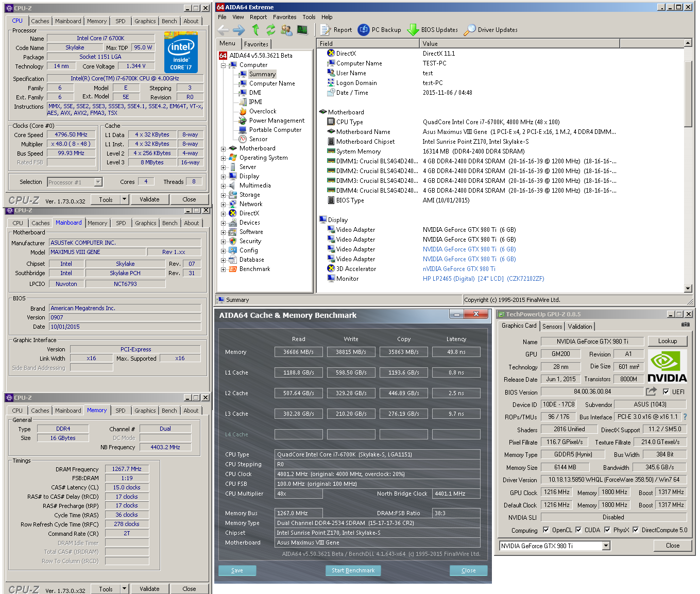Open the AIDA64 Report menu
This screenshot has width=700, height=594.
pyautogui.click(x=258, y=17)
